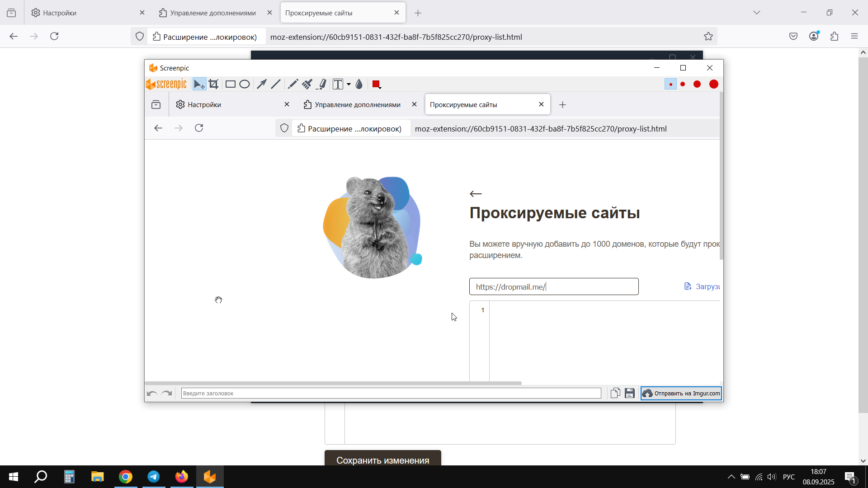
Task: Open the volume control tray icon
Action: pos(772,477)
